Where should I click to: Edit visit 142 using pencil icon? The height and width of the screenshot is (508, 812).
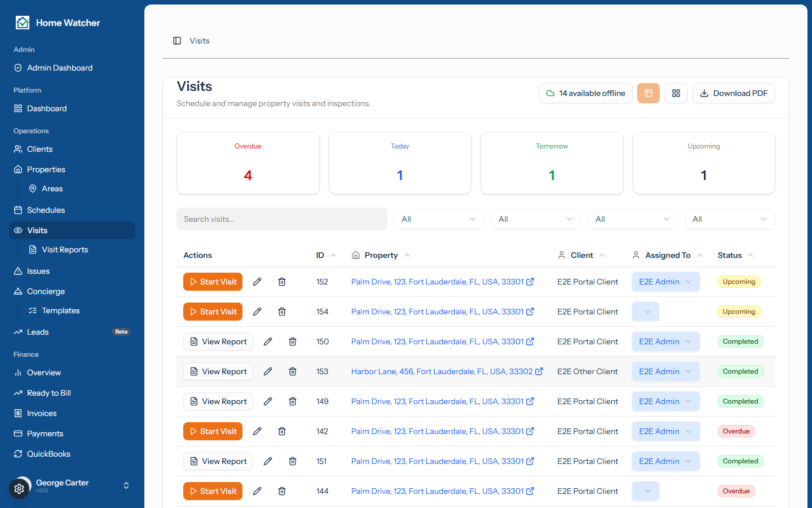[257, 431]
